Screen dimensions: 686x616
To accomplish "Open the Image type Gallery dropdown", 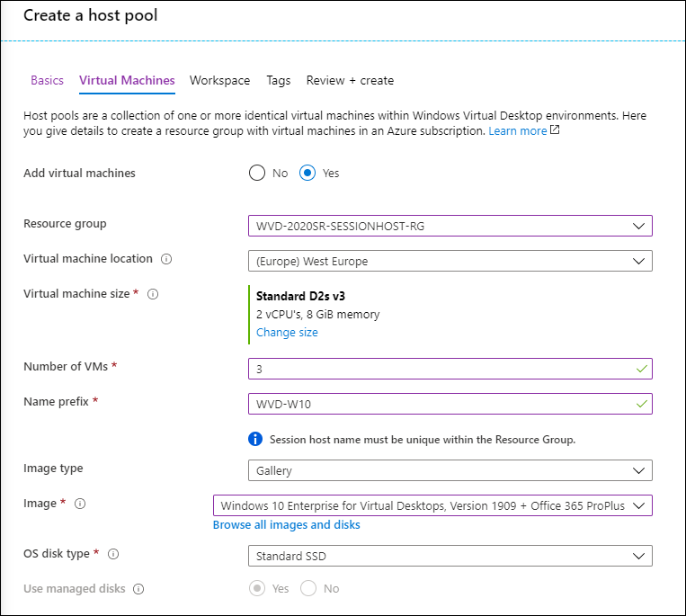I will 450,470.
